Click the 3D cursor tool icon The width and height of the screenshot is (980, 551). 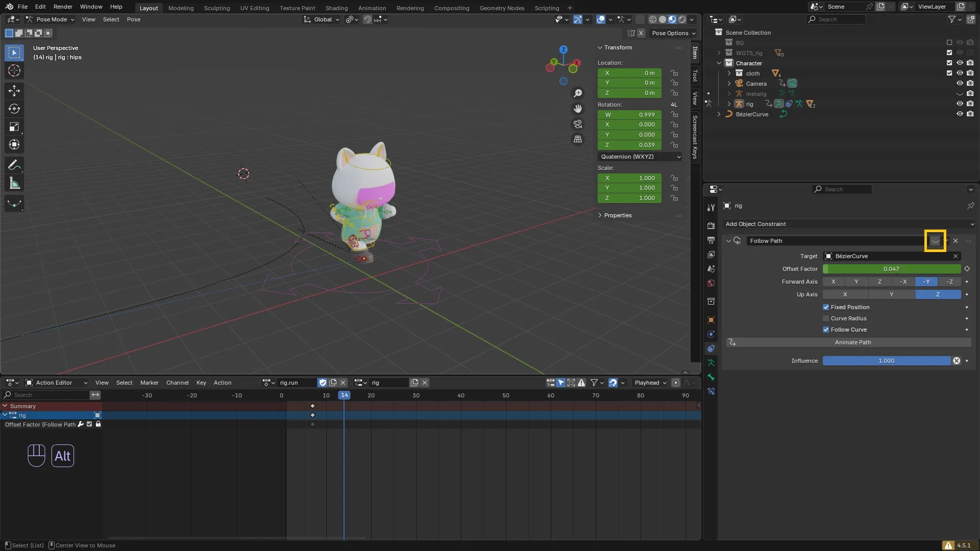click(14, 70)
